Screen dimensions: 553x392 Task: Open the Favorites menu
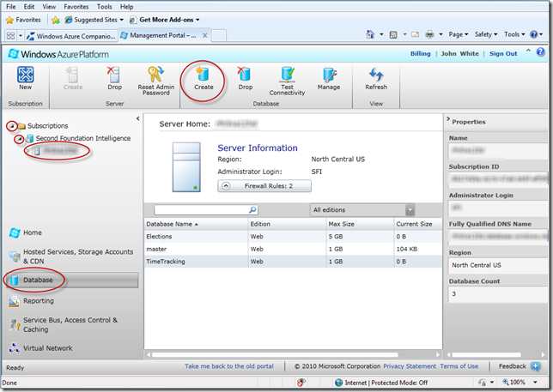(x=76, y=7)
